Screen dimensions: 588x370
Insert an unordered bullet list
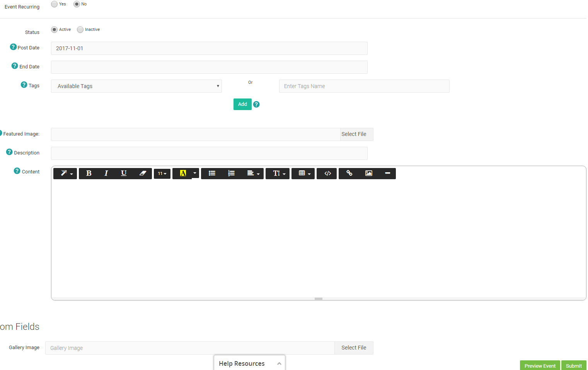tap(212, 173)
